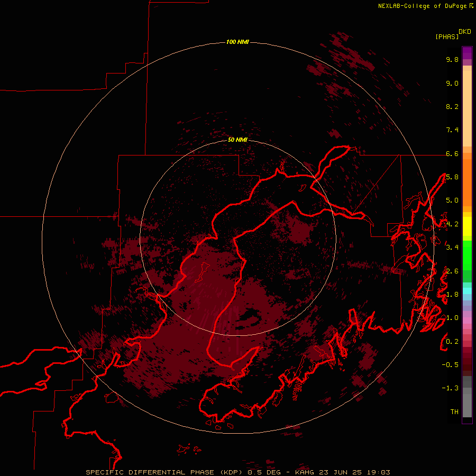The width and height of the screenshot is (476, 476).
Task: Click the 7.4 value on the color scale
Action: [452, 130]
